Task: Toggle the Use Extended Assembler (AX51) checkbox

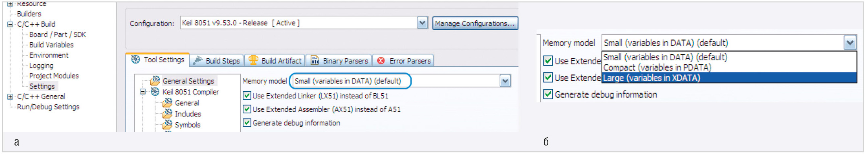Action: click(x=247, y=109)
